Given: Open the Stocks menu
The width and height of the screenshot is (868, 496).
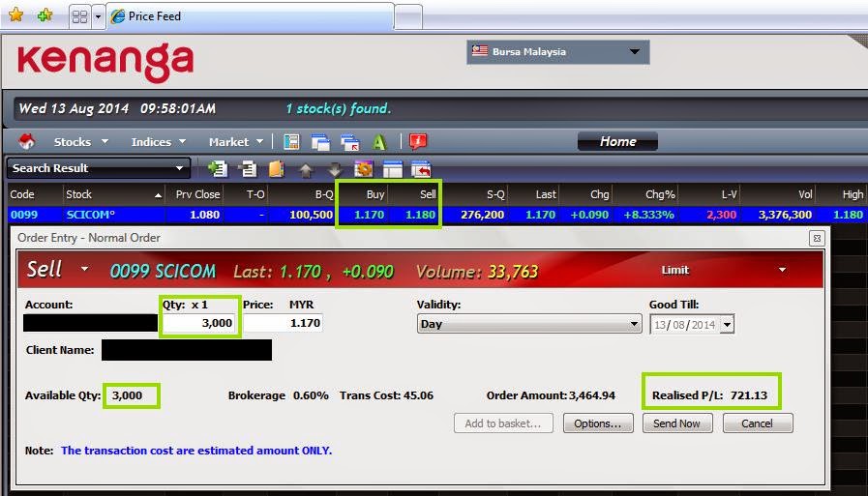Looking at the screenshot, I should [80, 142].
